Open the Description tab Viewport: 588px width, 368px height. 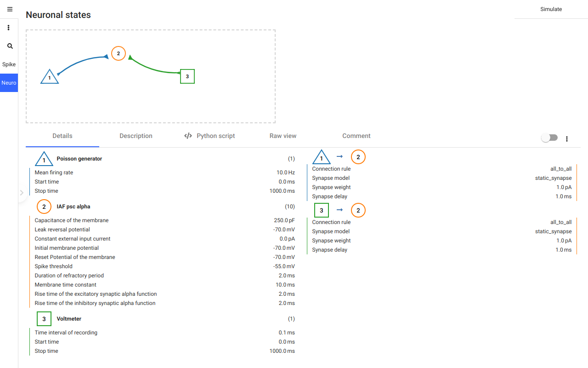tap(136, 136)
